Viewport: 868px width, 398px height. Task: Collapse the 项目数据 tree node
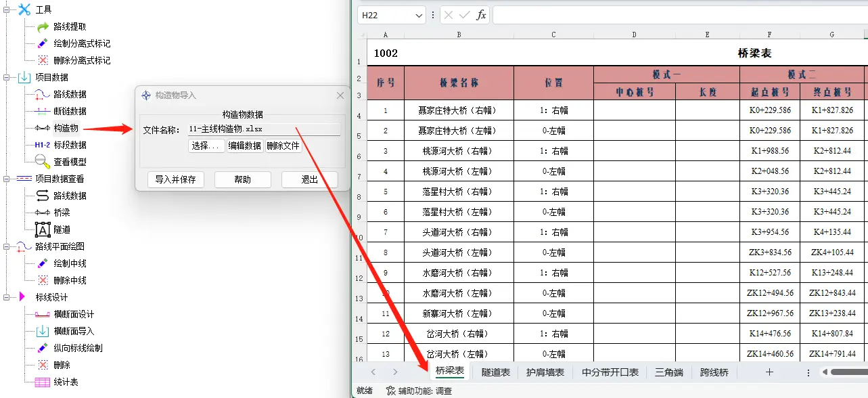7,77
